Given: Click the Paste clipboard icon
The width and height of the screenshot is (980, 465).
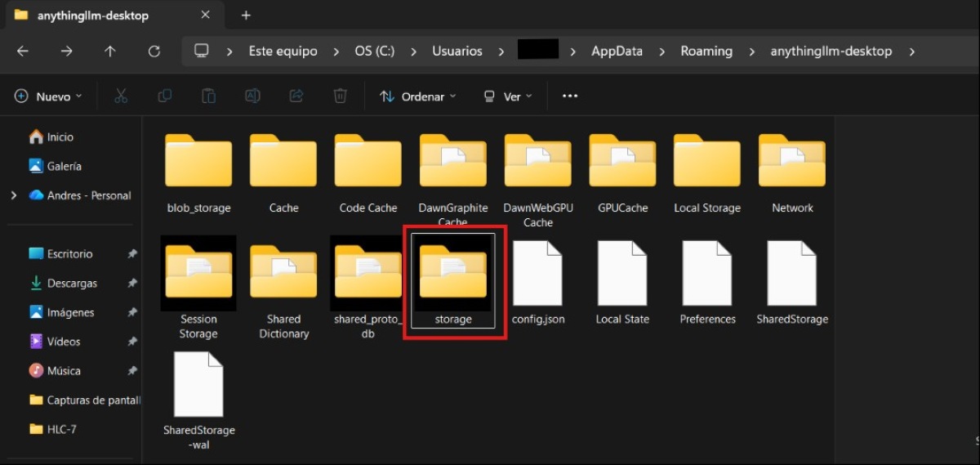Looking at the screenshot, I should (209, 96).
